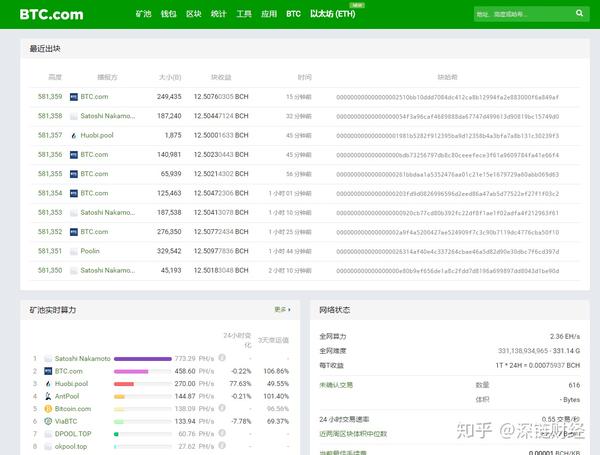Click BTC.com 106.86% value
Viewport: 600px width, 455px height.
point(276,371)
